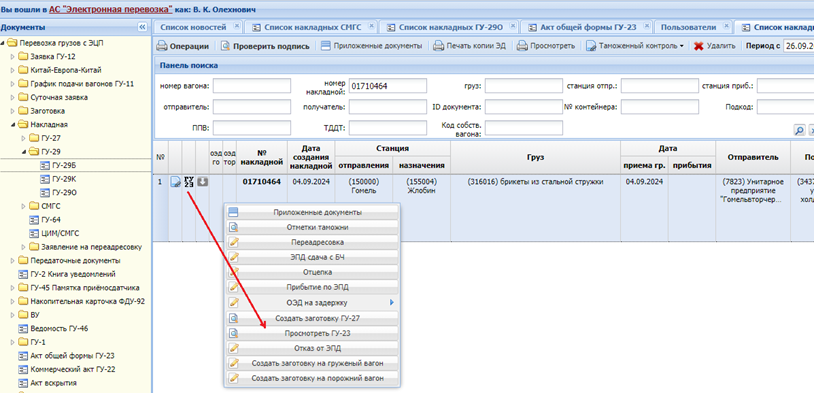Open Приложенные документы in the toolbar
The width and height of the screenshot is (814, 393).
tap(371, 46)
